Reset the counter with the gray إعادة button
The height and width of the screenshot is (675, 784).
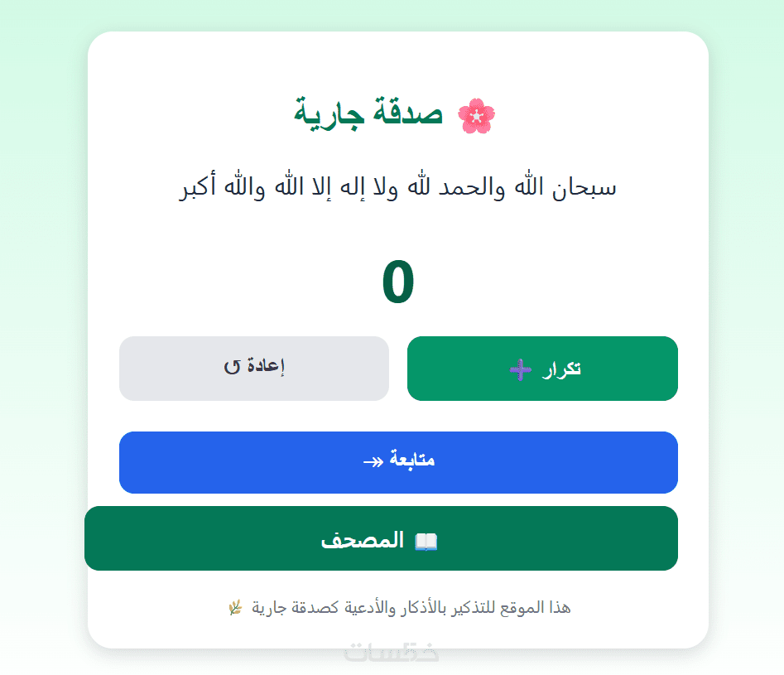254,368
